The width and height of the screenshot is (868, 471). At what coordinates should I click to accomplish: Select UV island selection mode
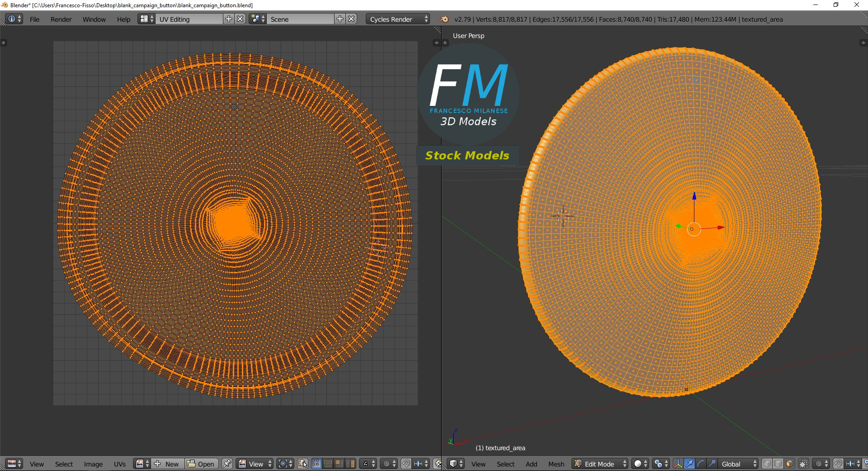click(x=350, y=464)
